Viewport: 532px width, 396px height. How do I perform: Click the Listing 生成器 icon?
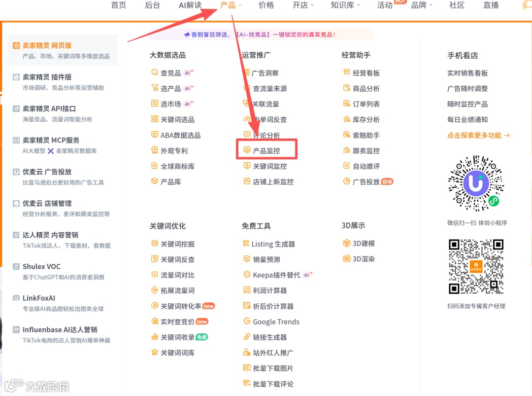[246, 243]
